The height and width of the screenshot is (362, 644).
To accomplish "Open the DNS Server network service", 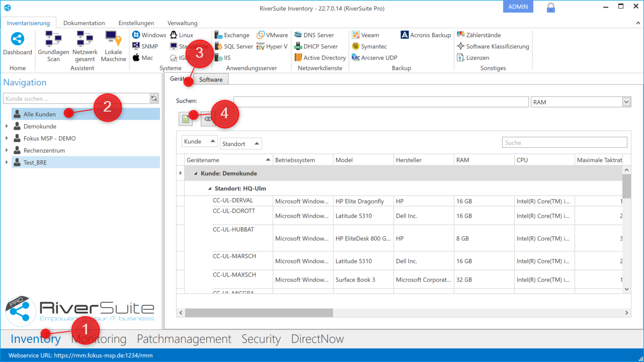I will [x=314, y=35].
